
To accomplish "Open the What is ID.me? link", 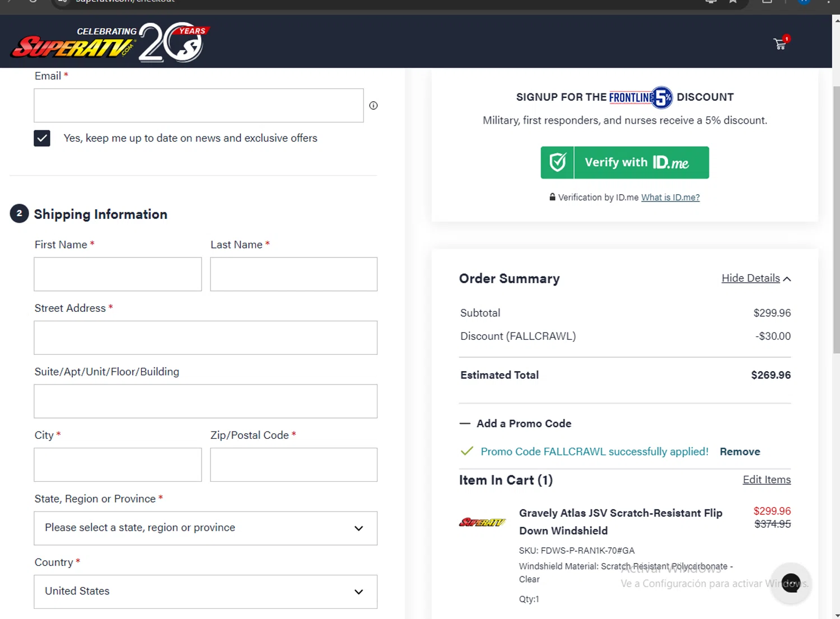I will (x=670, y=198).
